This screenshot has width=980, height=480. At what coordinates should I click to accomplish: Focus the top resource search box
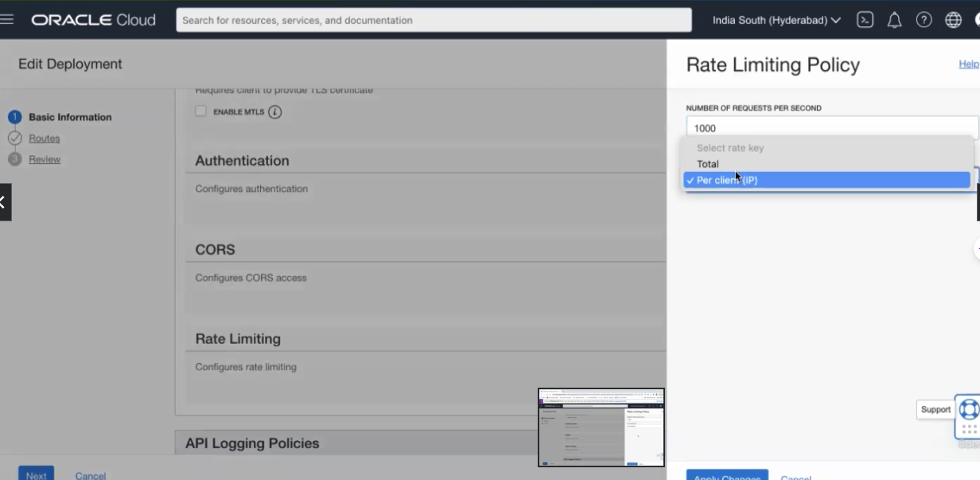(434, 20)
